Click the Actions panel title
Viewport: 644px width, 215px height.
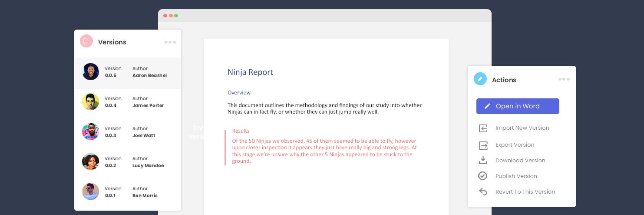504,80
